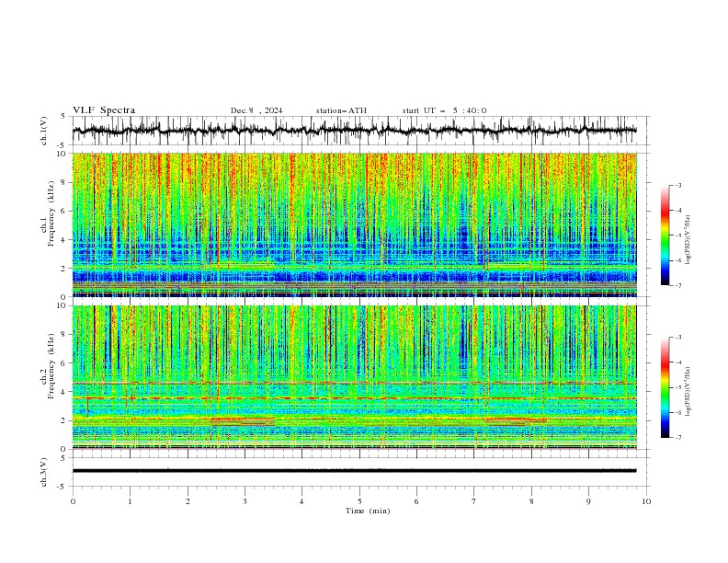The image size is (728, 563).
Task: Click the ch.1 time-series waveform trace
Action: (x=354, y=131)
